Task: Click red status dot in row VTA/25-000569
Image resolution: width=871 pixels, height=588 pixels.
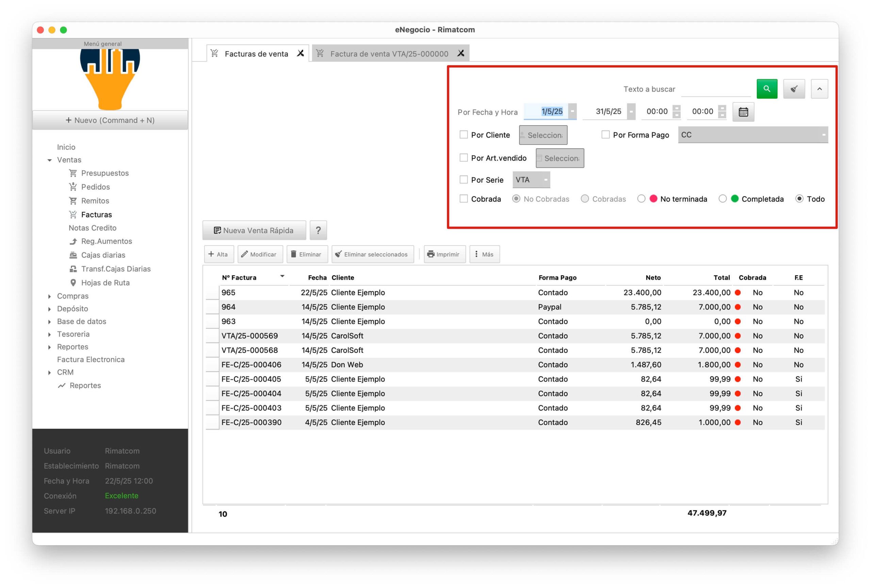Action: 738,336
